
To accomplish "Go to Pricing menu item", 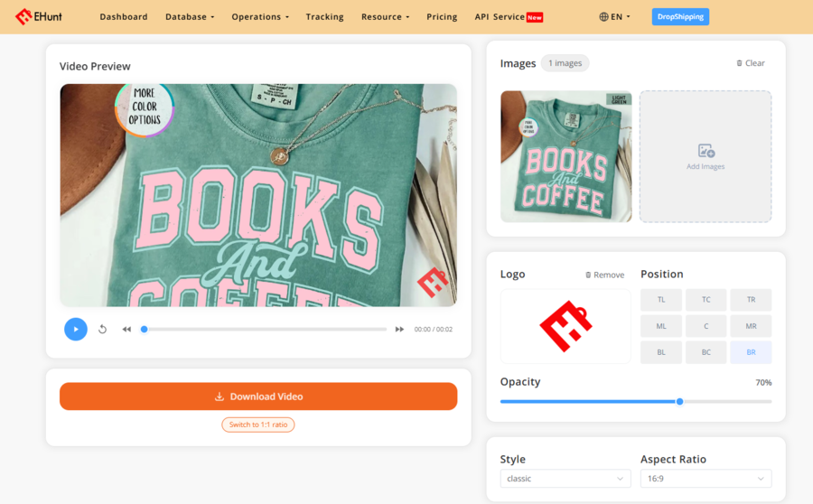I will point(442,16).
